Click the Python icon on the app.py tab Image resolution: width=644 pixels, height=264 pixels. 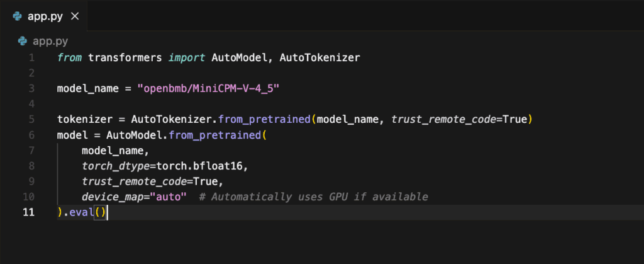click(17, 16)
